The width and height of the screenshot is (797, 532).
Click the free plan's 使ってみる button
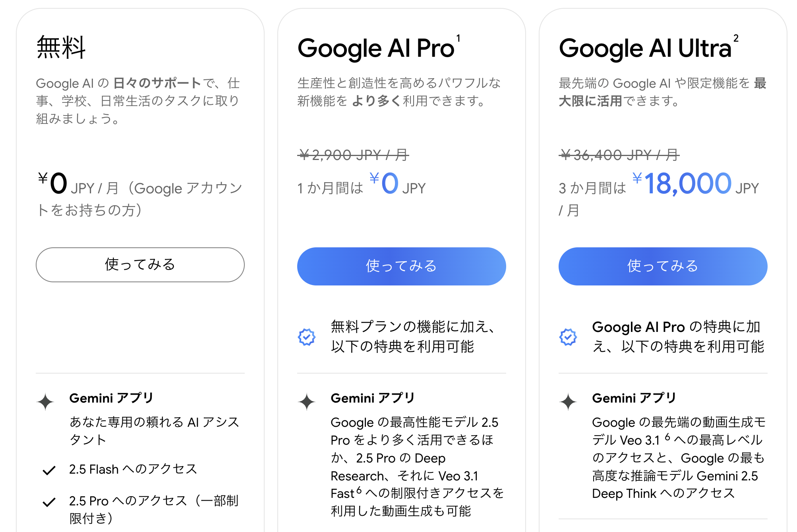coord(140,265)
